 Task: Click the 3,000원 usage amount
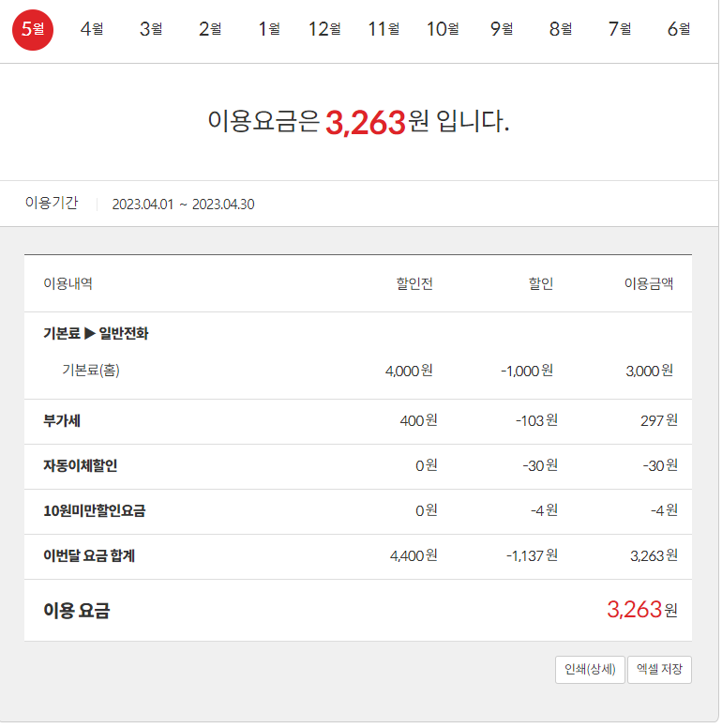point(650,371)
